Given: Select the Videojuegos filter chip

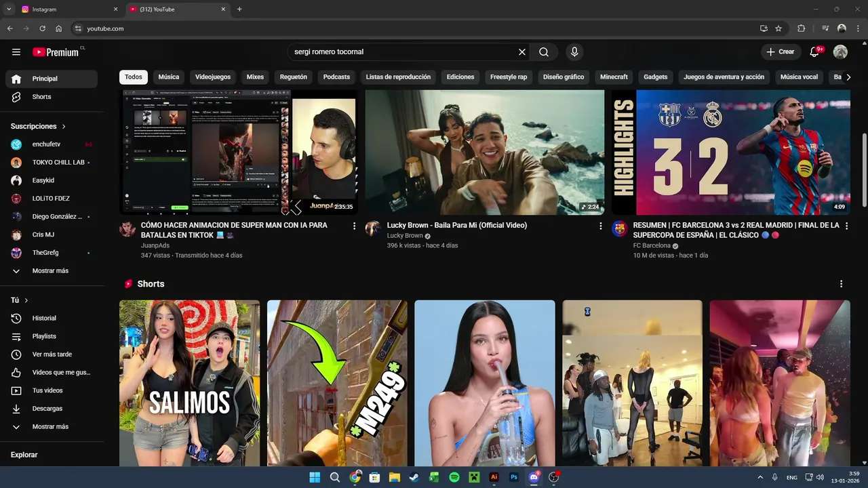Looking at the screenshot, I should tap(213, 77).
